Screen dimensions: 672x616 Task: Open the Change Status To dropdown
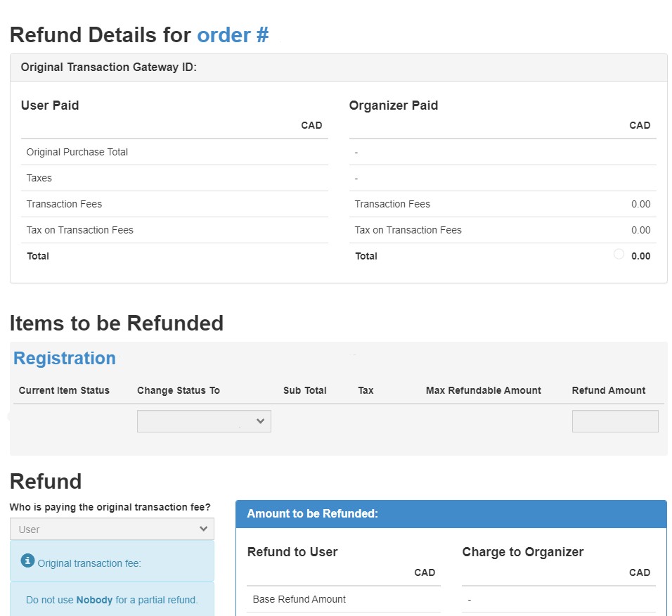pyautogui.click(x=204, y=421)
